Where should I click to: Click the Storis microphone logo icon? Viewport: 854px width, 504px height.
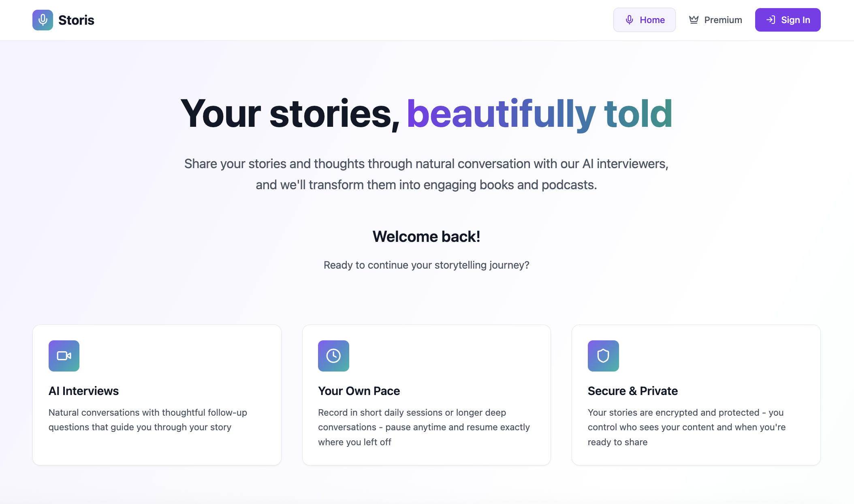click(x=43, y=20)
